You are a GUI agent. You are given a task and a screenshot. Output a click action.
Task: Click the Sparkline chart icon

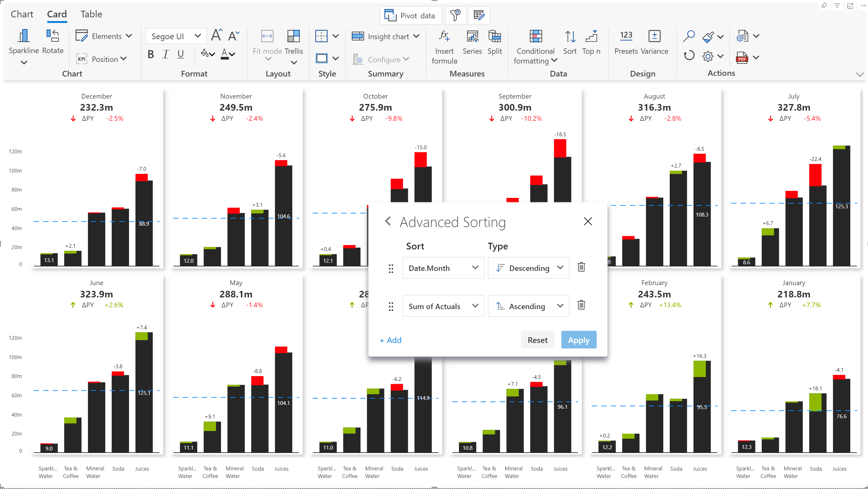(x=23, y=36)
